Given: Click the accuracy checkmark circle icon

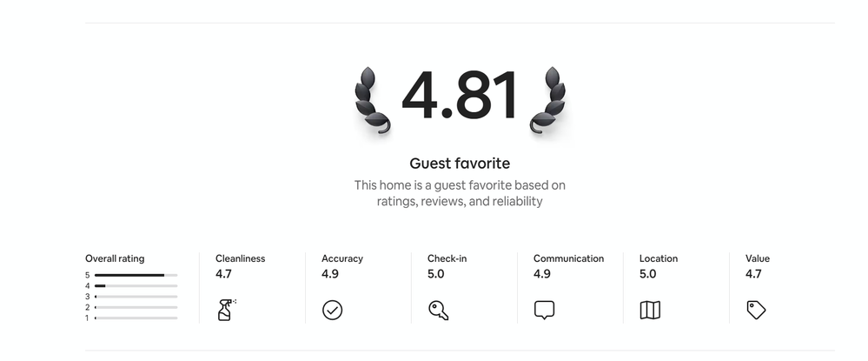Looking at the screenshot, I should click(x=332, y=310).
